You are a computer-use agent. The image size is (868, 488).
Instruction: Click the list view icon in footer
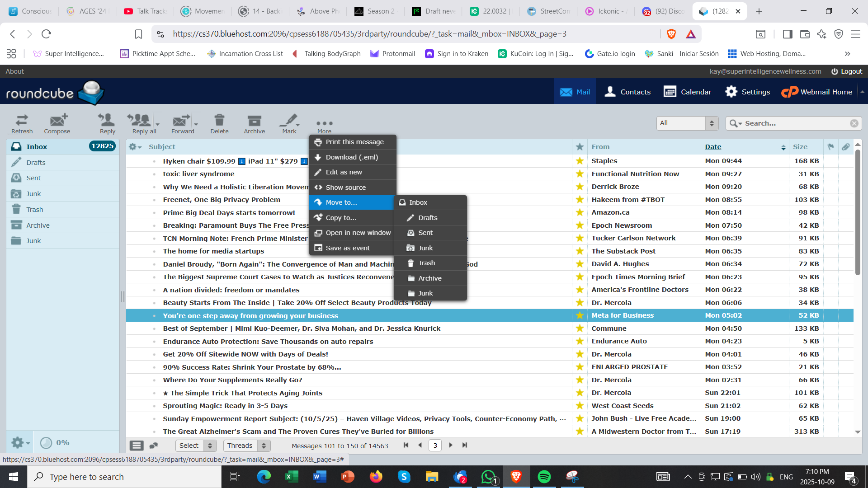(x=137, y=446)
